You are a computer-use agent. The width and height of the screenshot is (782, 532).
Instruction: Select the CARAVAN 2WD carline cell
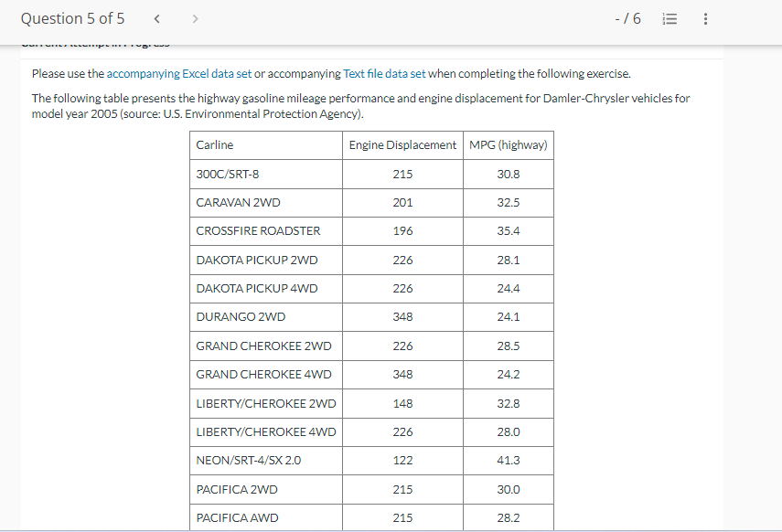pyautogui.click(x=266, y=202)
